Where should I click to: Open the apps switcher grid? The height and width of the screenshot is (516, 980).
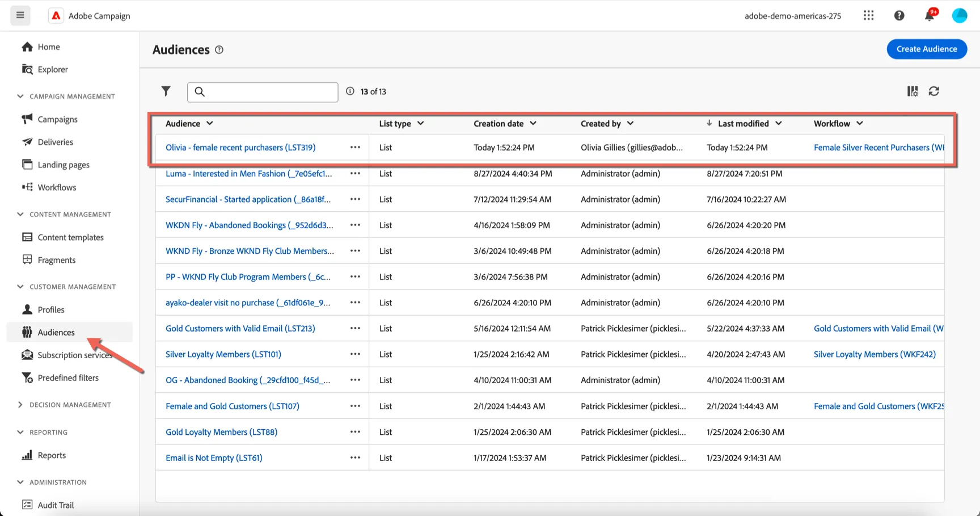coord(868,15)
